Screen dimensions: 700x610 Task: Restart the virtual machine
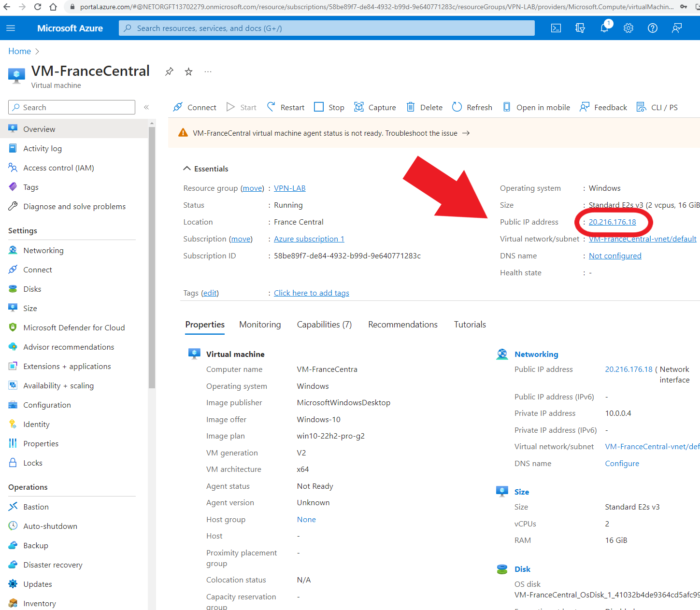coord(286,107)
